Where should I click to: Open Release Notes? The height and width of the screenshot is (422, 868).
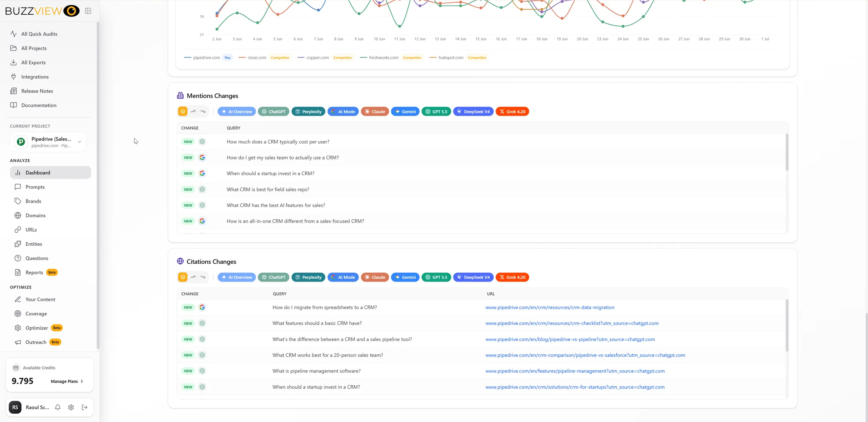(37, 91)
